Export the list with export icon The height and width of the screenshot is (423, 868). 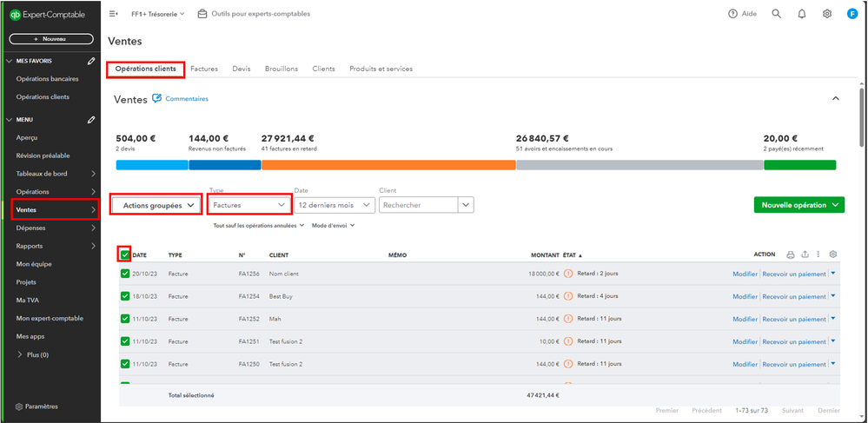(805, 254)
